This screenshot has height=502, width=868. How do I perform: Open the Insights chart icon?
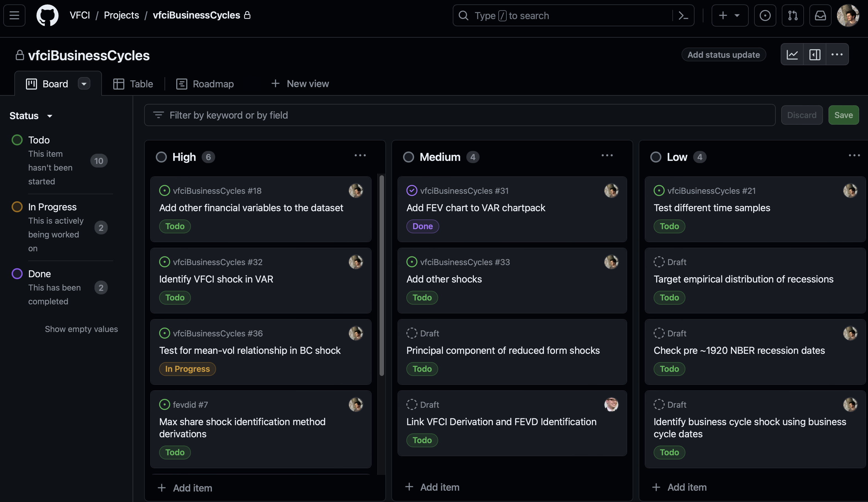792,54
